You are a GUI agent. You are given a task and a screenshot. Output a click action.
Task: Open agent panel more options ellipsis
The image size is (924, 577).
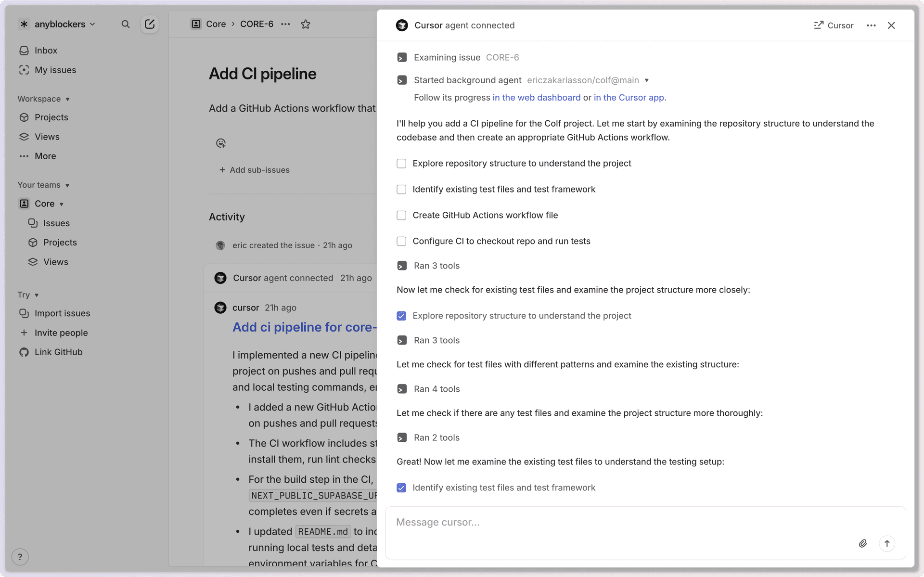(x=871, y=26)
